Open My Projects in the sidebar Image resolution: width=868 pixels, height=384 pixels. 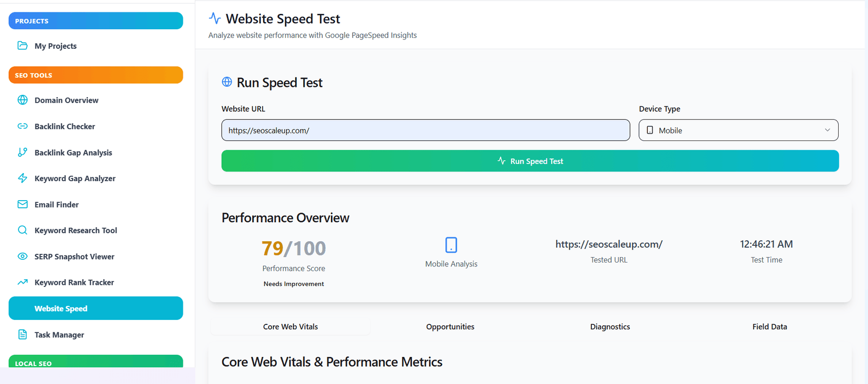tap(95, 46)
